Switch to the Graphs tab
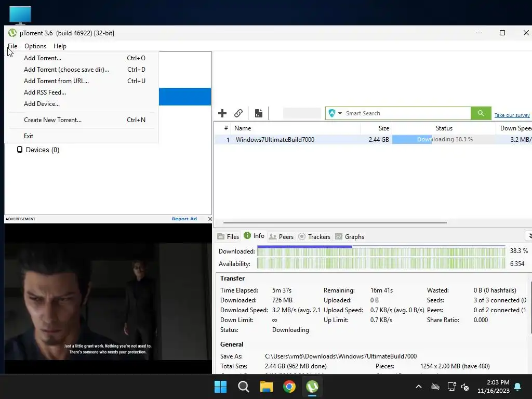 click(x=350, y=237)
